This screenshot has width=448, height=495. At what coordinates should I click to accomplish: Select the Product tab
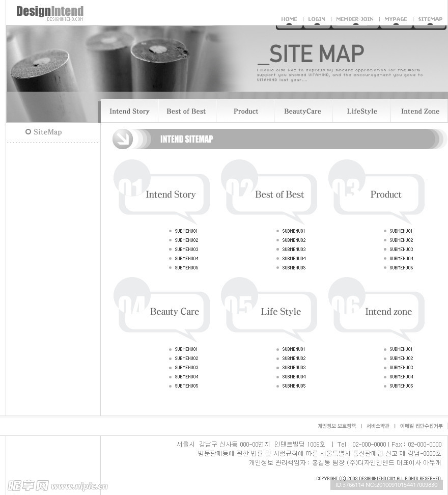point(246,111)
